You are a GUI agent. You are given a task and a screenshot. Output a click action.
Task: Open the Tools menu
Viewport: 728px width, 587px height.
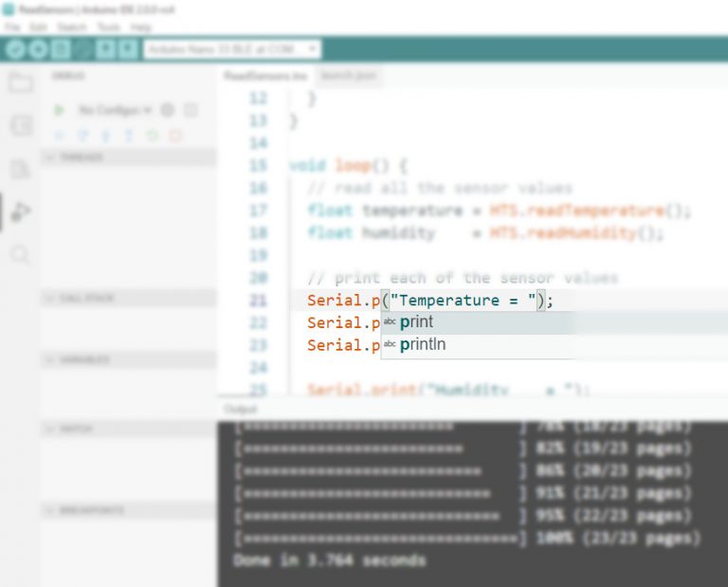tap(108, 28)
